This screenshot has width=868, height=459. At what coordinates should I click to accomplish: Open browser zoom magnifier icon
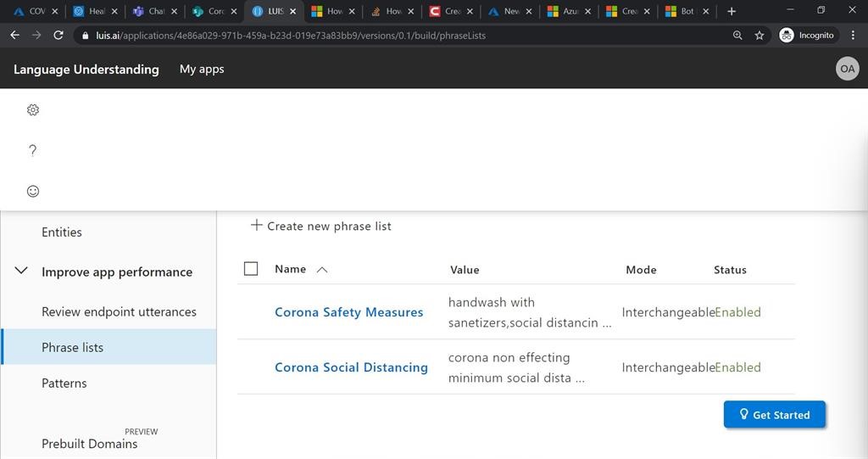(737, 36)
